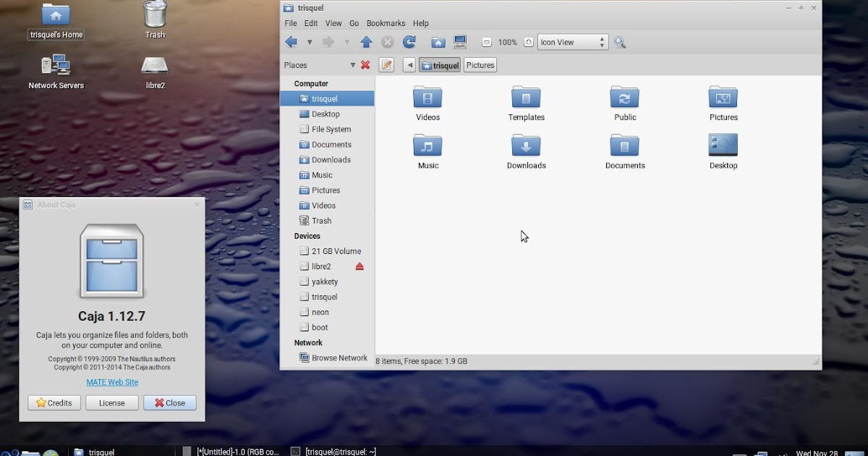The width and height of the screenshot is (868, 456).
Task: Open the Computer location via the toolbar icon
Action: 460,41
